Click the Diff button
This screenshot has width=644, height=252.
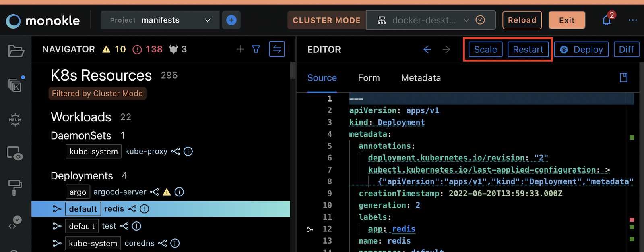(x=626, y=50)
